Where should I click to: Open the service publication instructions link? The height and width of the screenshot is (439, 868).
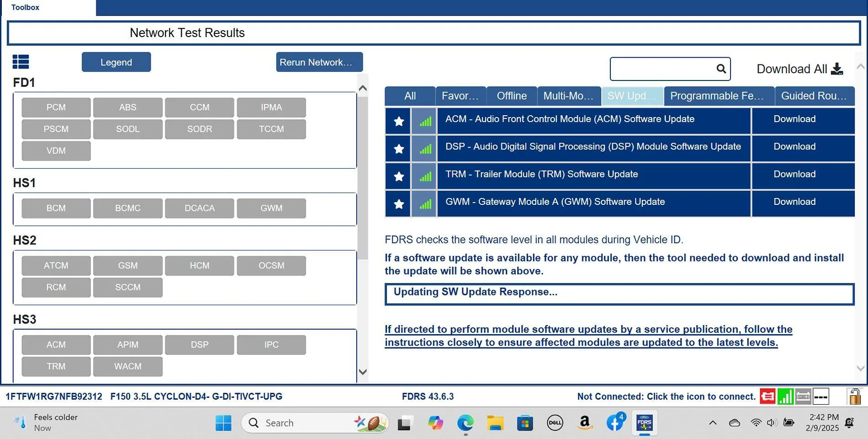[588, 336]
